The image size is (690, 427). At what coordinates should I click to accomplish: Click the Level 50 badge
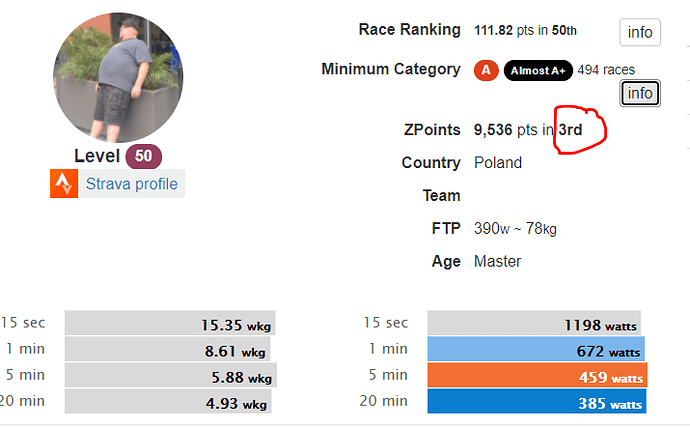(x=143, y=156)
